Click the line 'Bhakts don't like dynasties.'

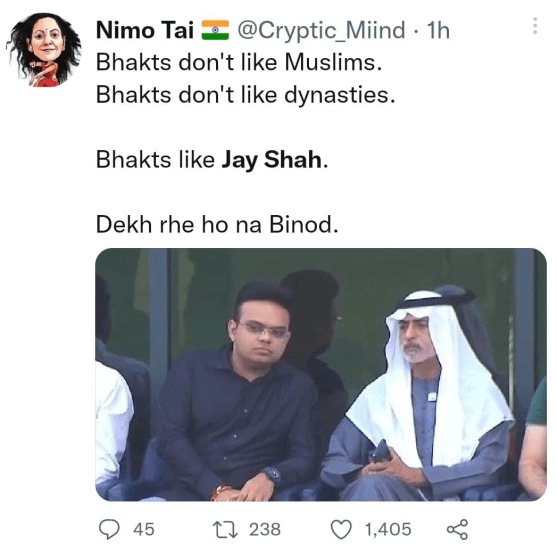click(246, 95)
